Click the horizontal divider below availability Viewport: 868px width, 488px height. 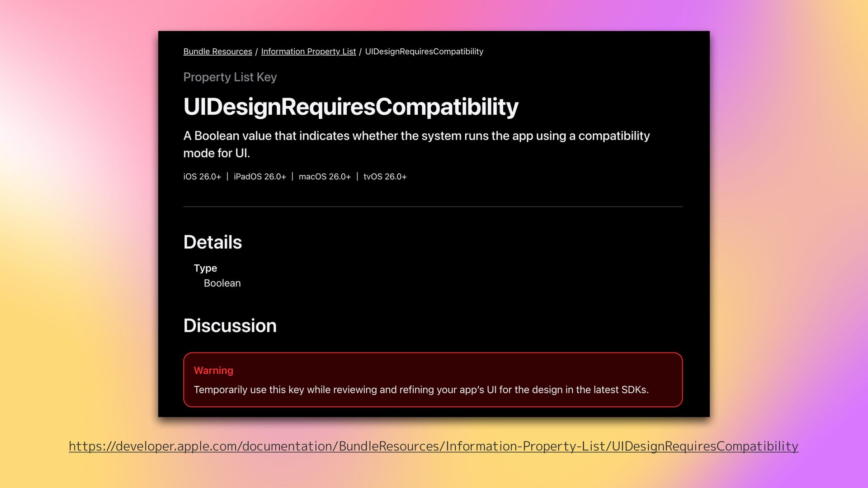pos(433,206)
